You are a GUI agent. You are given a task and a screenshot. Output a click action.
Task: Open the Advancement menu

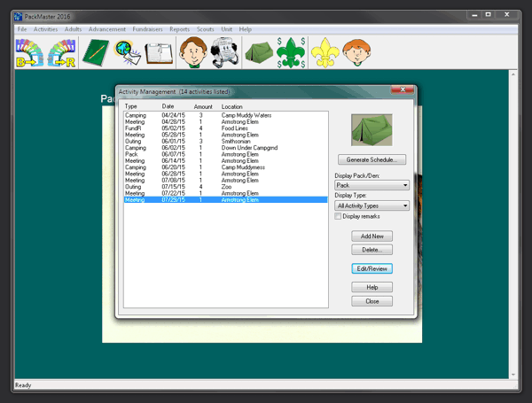point(107,29)
